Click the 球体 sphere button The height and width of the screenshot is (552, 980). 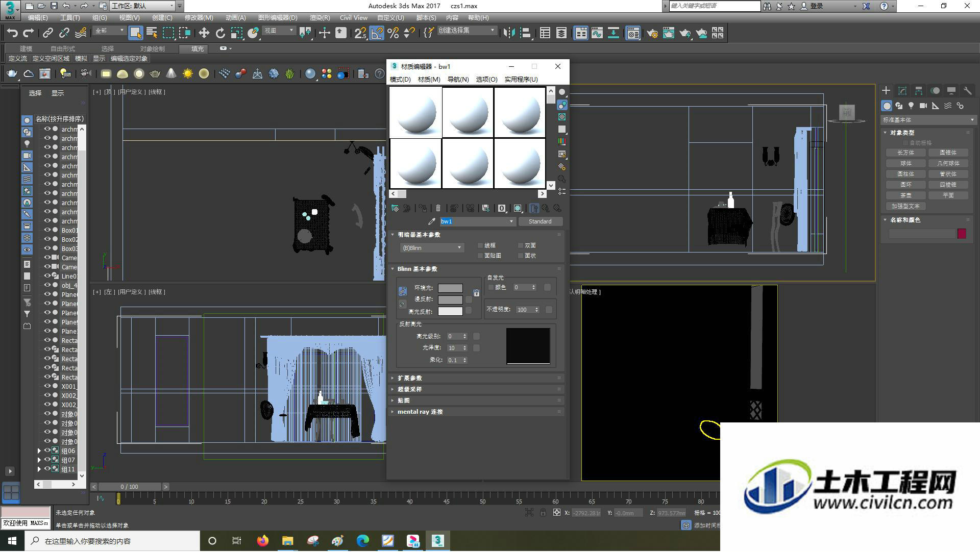[x=905, y=163]
